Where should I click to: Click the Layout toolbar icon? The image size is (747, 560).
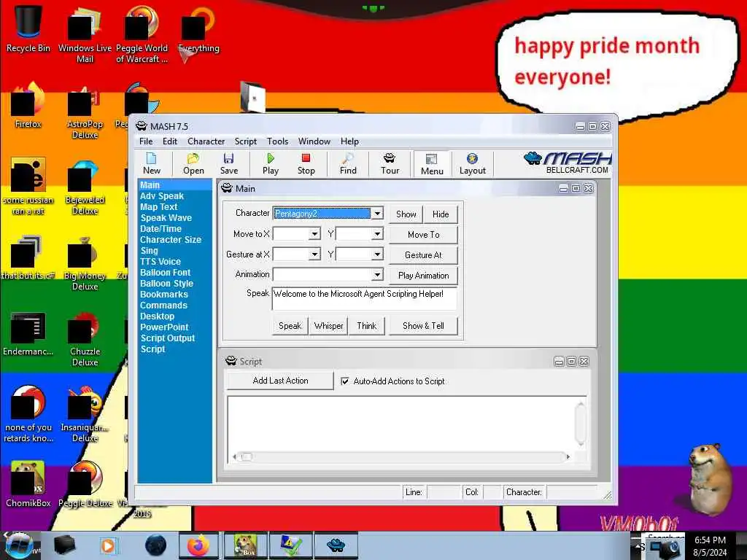click(x=472, y=164)
